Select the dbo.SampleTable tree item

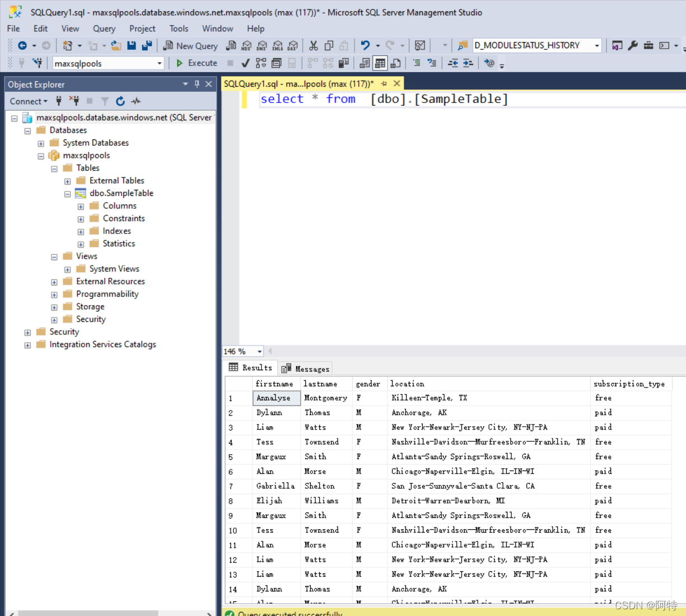pos(122,193)
